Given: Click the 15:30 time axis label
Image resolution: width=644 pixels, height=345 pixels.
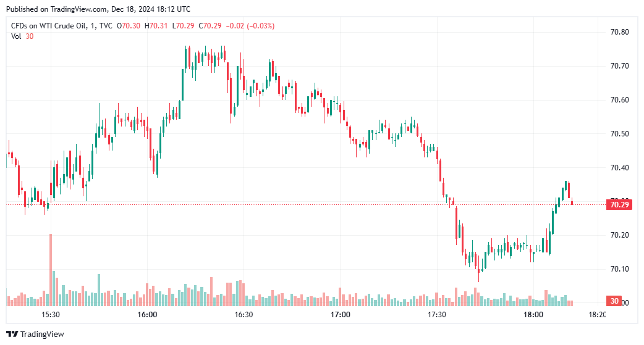Looking at the screenshot, I should 50,315.
